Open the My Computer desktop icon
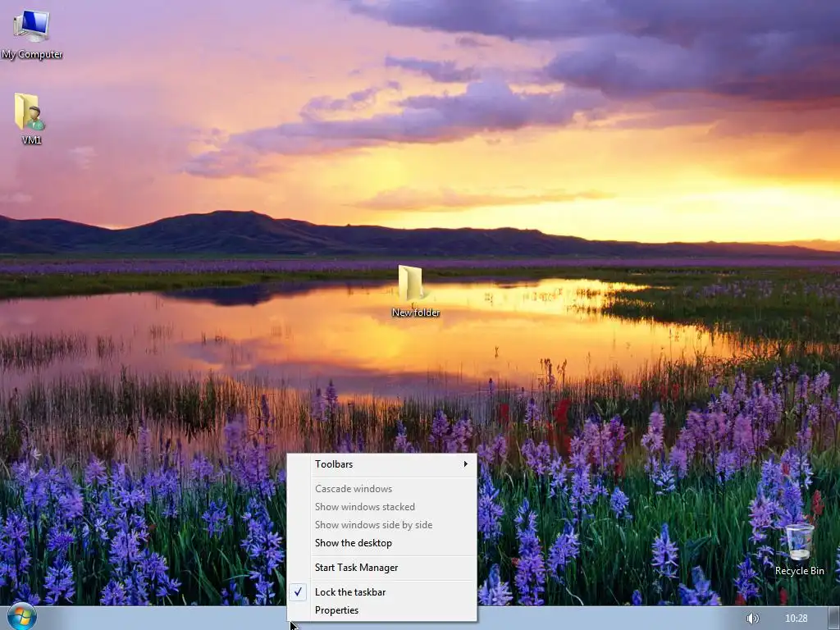 point(32,34)
